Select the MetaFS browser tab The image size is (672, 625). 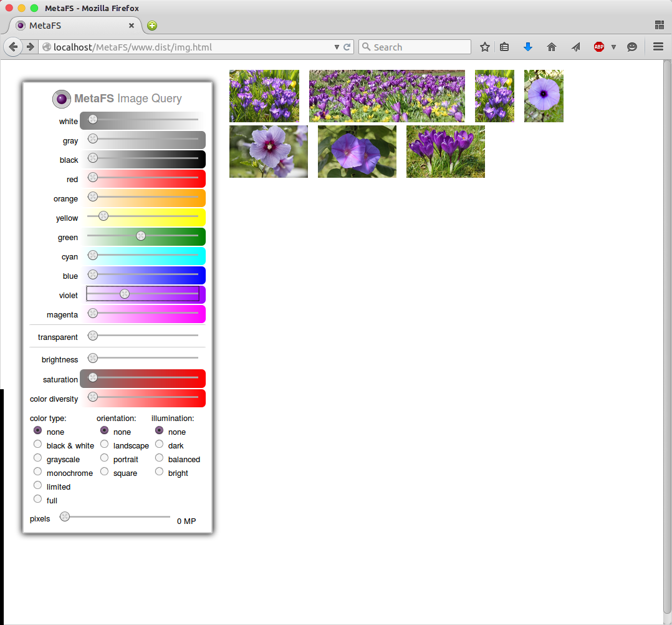75,26
